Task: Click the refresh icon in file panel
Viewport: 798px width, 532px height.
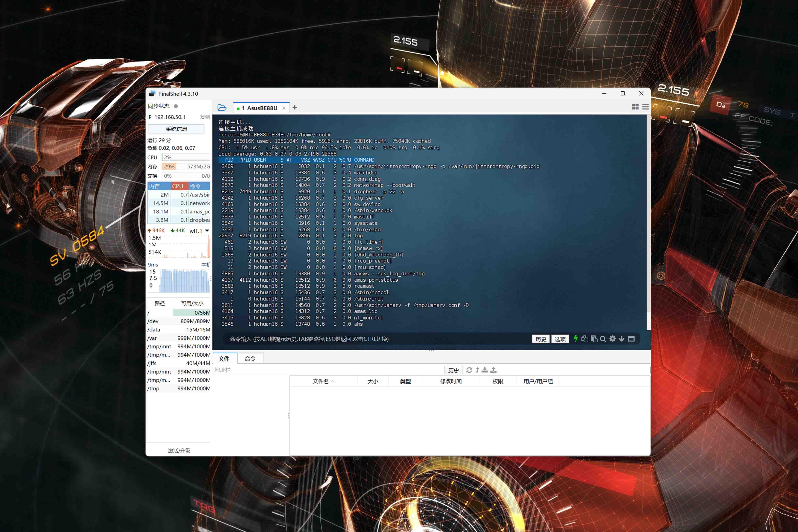Action: pyautogui.click(x=469, y=370)
